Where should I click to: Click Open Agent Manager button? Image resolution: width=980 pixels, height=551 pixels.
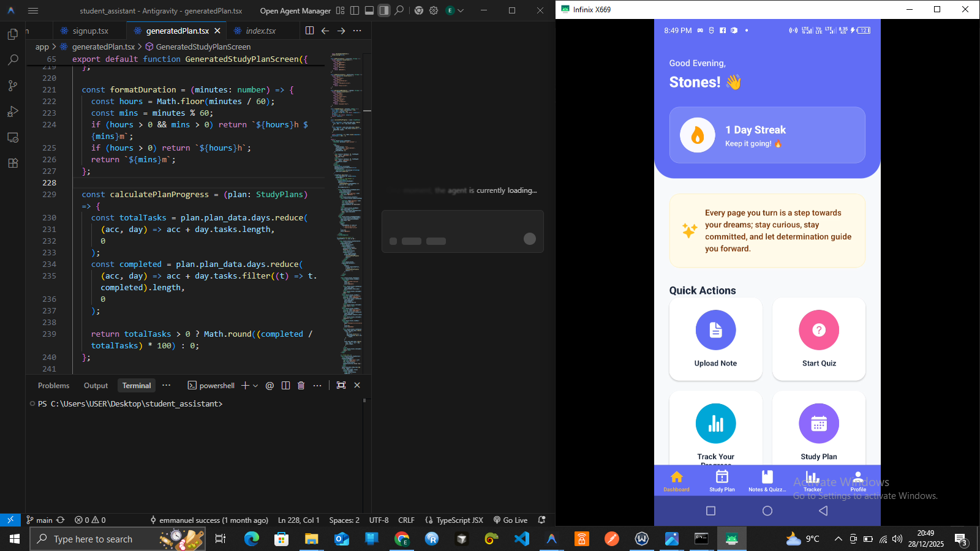point(295,10)
